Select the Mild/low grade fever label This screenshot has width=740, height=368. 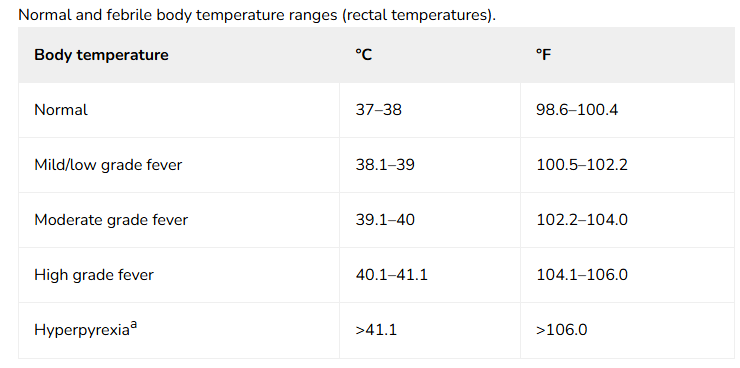108,165
